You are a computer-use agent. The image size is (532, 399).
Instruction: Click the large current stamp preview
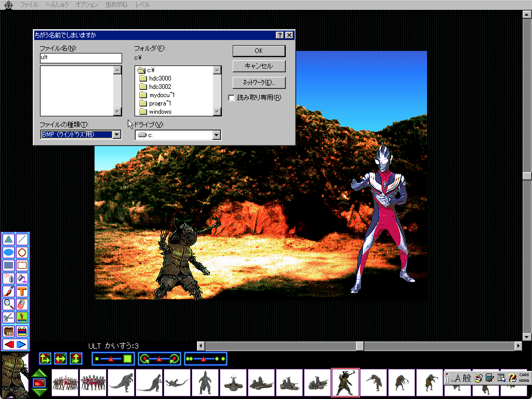(x=15, y=376)
